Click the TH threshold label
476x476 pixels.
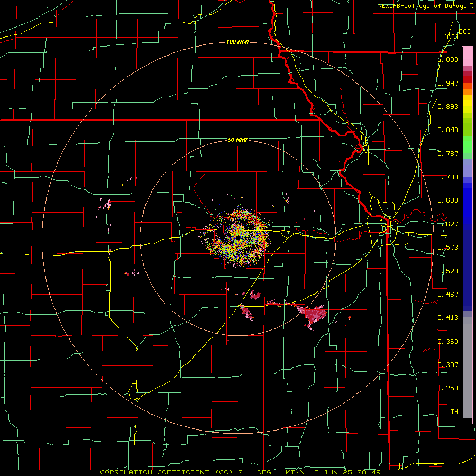[454, 412]
